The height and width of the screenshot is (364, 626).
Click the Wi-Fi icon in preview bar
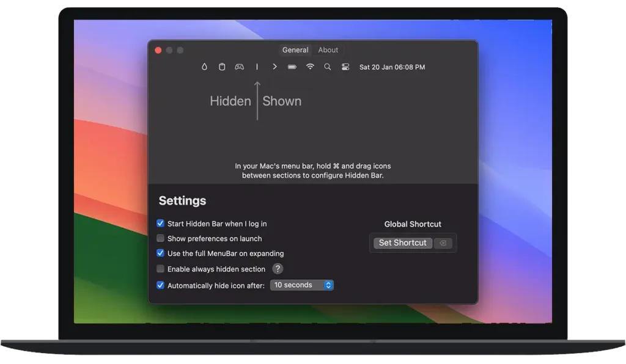pyautogui.click(x=310, y=67)
